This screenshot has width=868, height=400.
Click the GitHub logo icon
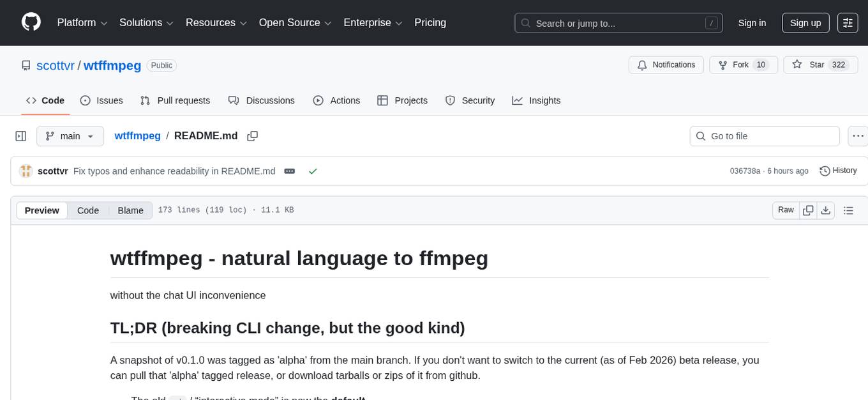pyautogui.click(x=31, y=22)
